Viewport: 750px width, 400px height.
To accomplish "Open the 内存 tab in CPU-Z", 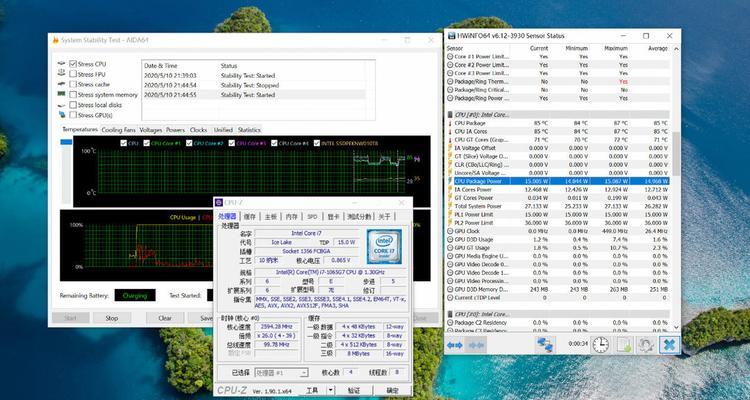I will 291,217.
